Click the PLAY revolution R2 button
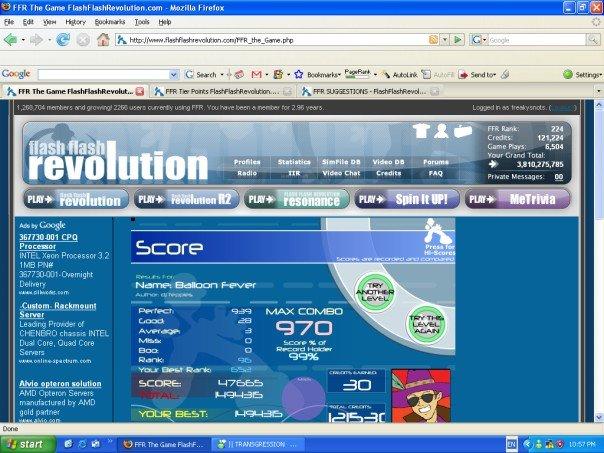 tap(186, 199)
